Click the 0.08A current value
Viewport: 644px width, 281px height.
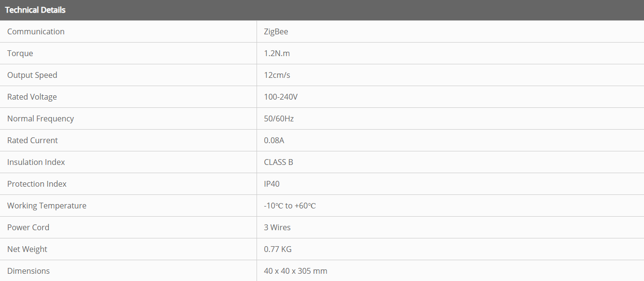274,140
